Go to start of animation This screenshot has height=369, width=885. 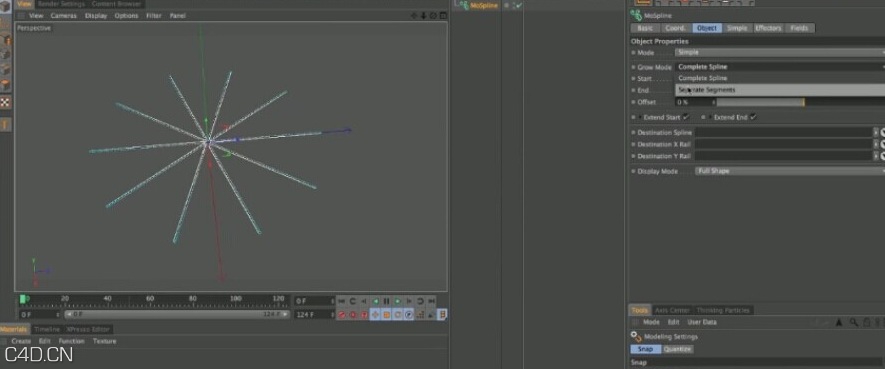(341, 301)
